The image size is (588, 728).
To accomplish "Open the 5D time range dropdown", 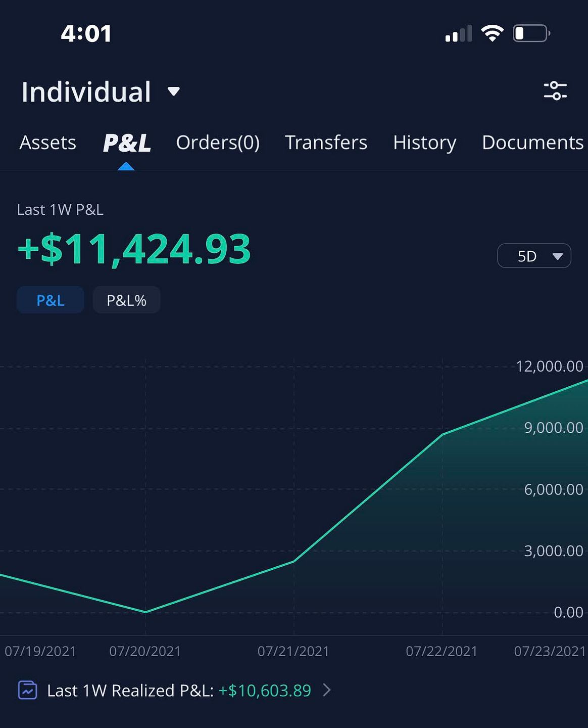I will [x=534, y=256].
